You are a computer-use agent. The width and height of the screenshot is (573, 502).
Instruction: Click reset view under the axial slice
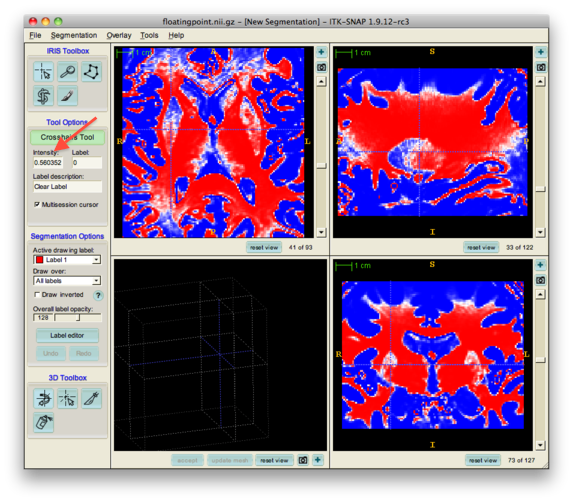tap(264, 247)
